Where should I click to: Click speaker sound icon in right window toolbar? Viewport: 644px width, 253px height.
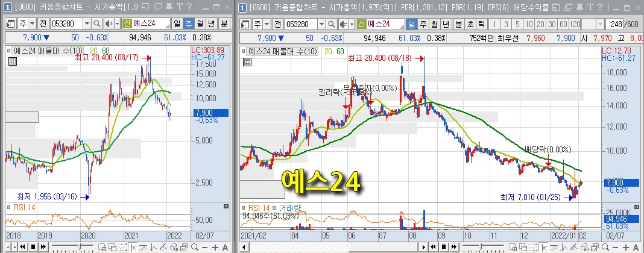(x=343, y=23)
